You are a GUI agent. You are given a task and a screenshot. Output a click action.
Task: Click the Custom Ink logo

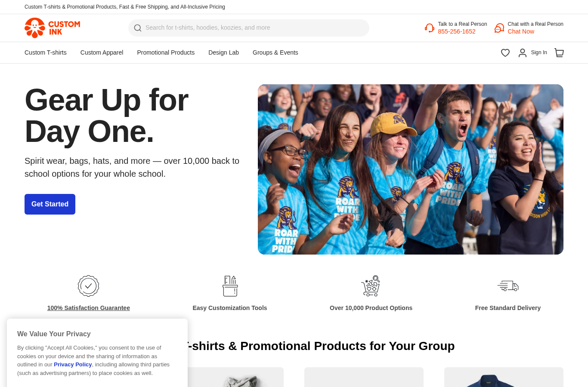click(53, 28)
